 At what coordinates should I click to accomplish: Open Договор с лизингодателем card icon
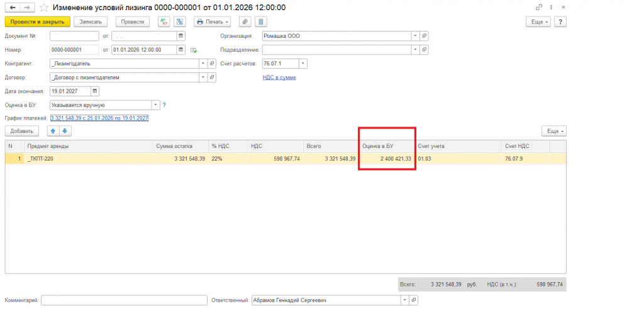[212, 77]
